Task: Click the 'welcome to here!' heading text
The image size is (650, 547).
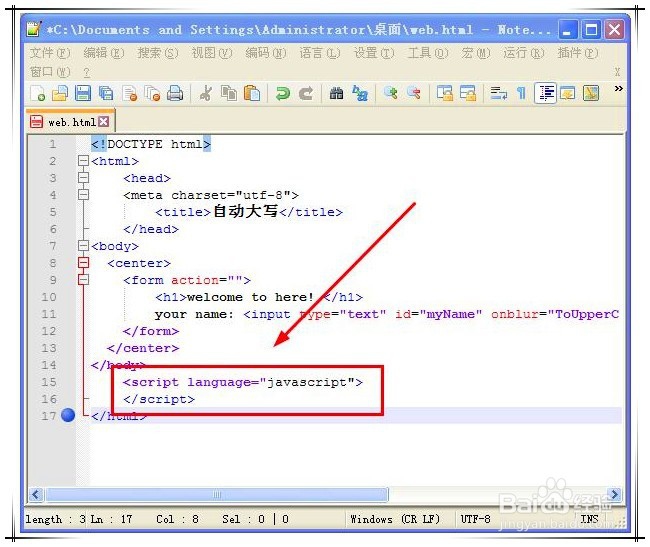Action: [x=250, y=297]
